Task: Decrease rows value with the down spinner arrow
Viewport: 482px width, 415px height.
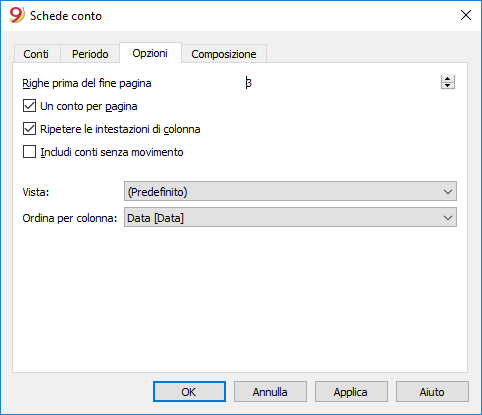Action: pos(448,86)
